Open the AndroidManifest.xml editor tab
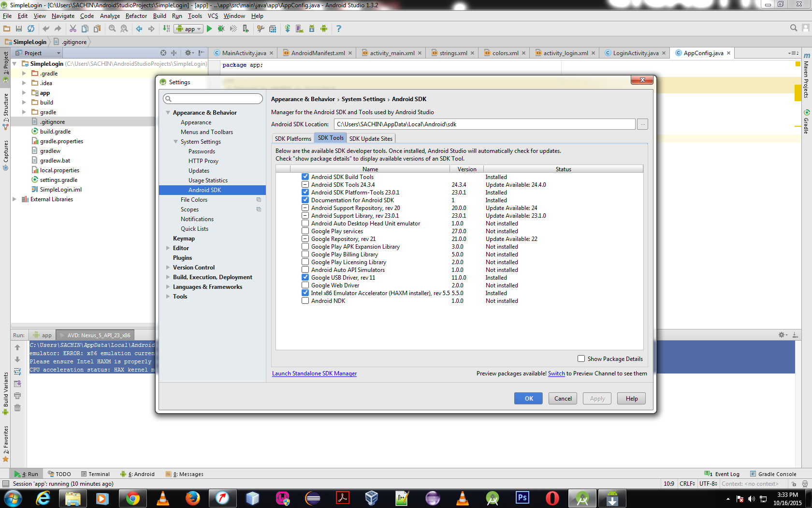The height and width of the screenshot is (508, 812). pos(318,53)
